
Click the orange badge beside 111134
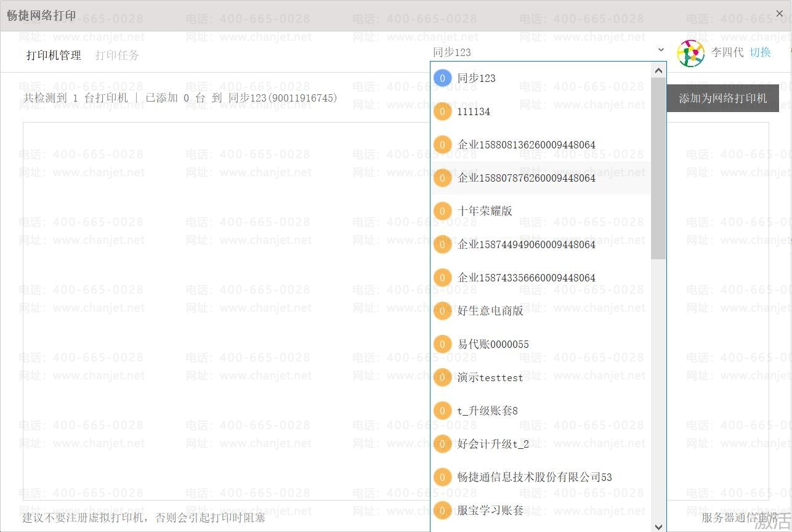(442, 111)
